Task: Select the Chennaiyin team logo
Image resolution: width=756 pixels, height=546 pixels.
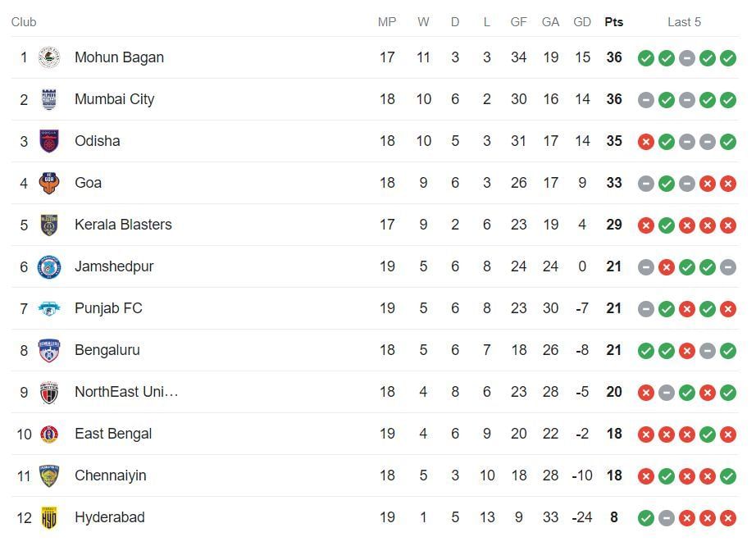Action: pyautogui.click(x=49, y=475)
